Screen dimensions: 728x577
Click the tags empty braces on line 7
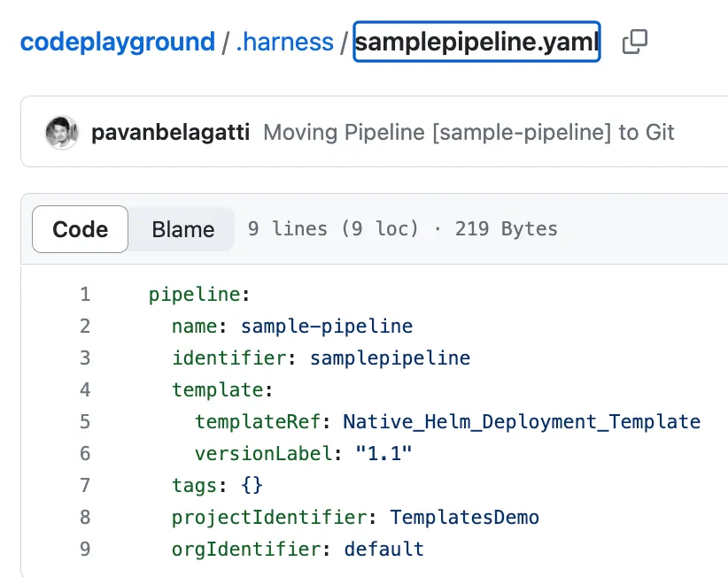coord(252,485)
